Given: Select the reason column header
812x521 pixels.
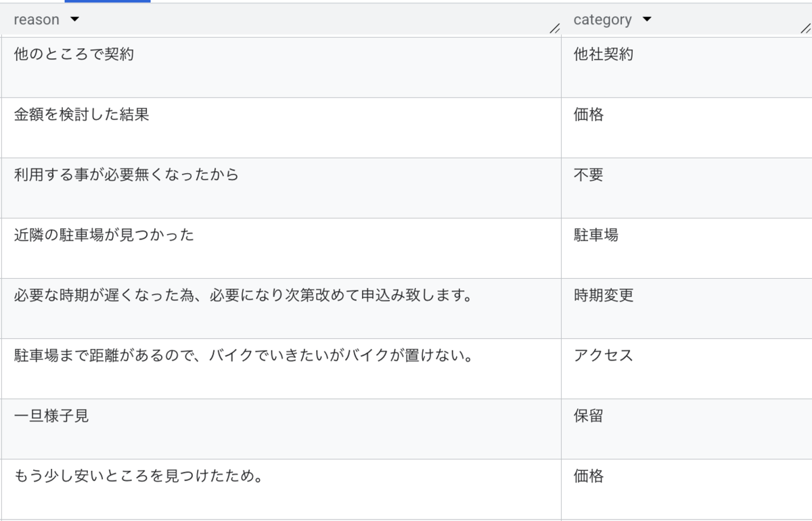Looking at the screenshot, I should coord(281,20).
